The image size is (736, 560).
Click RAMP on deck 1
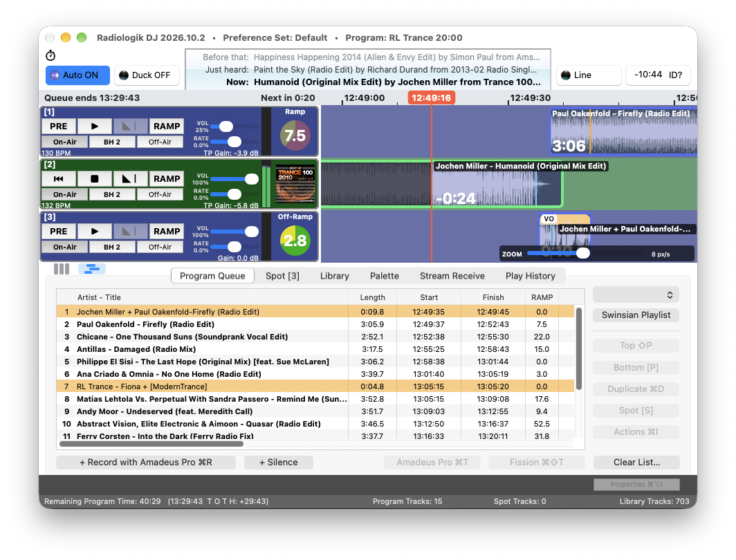pyautogui.click(x=167, y=126)
